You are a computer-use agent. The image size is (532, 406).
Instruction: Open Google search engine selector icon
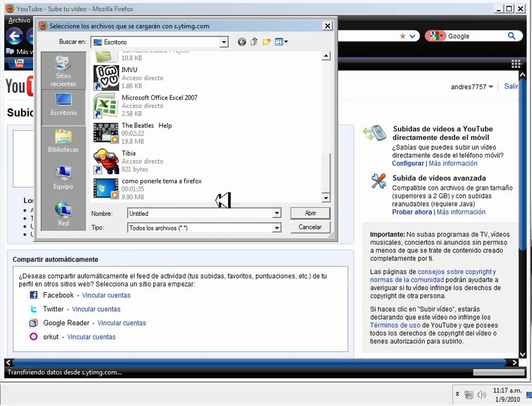coord(435,36)
